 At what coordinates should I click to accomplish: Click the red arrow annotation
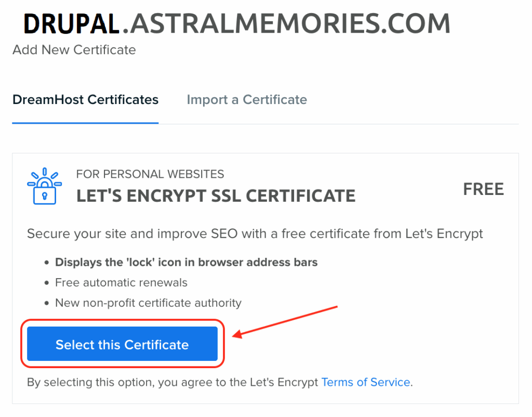click(x=287, y=321)
